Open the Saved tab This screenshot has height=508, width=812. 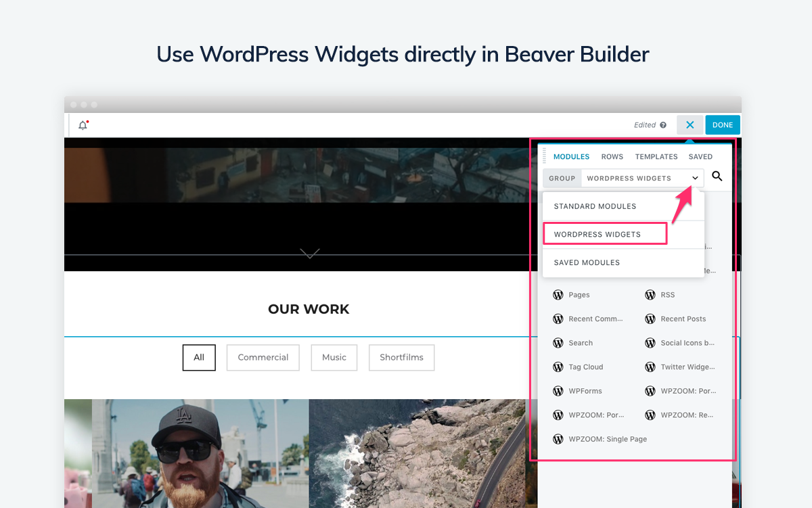700,157
